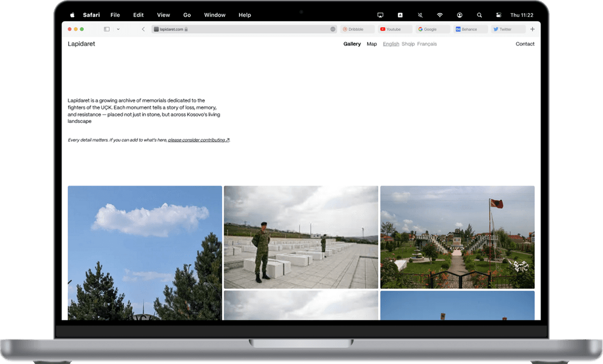Open the Wi-Fi status icon
The image size is (603, 364).
(439, 15)
